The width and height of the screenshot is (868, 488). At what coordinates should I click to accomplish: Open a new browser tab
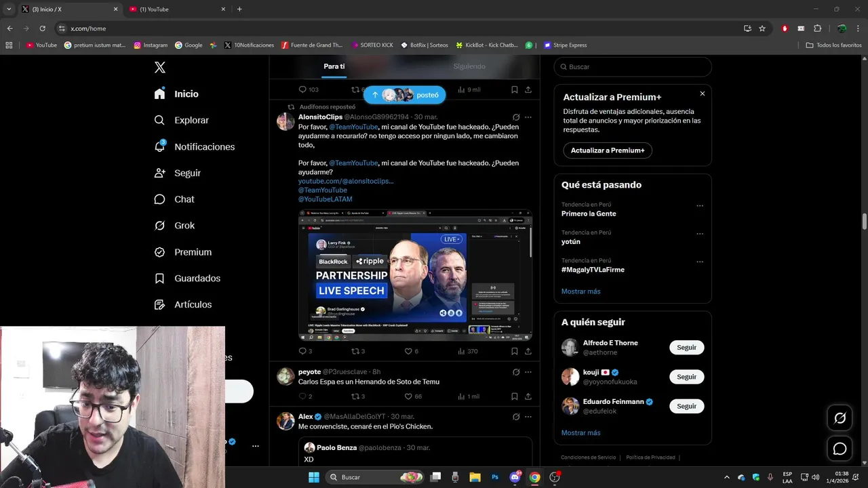(x=239, y=9)
